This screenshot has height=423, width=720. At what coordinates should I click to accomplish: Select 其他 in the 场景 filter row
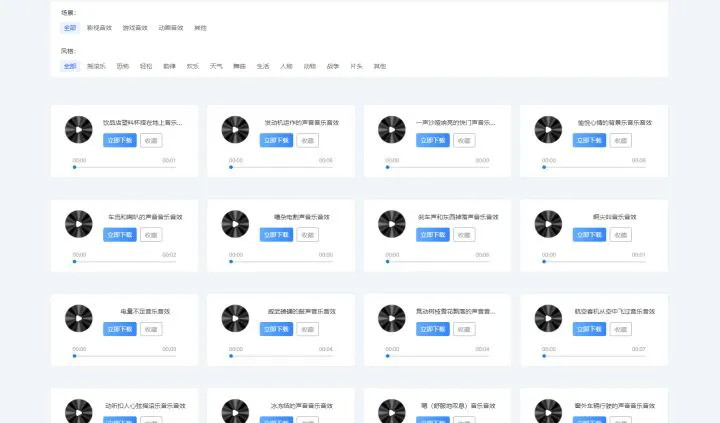[200, 28]
